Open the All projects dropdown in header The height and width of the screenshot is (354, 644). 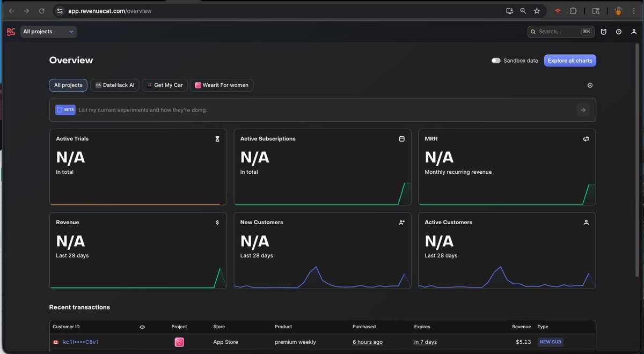tap(49, 32)
